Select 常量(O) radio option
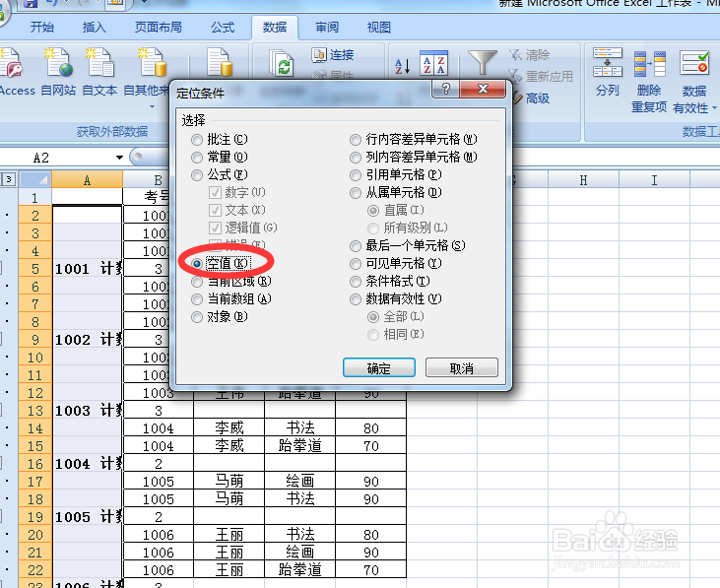This screenshot has height=588, width=720. coord(220,157)
